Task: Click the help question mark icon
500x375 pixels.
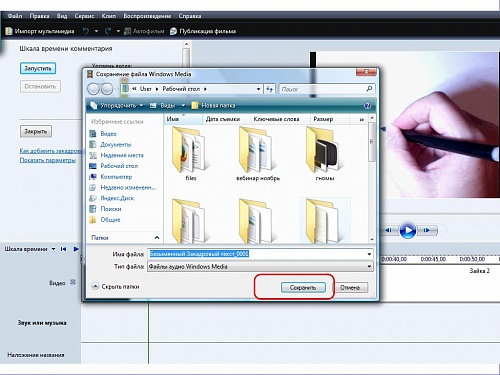Action: coord(367,106)
